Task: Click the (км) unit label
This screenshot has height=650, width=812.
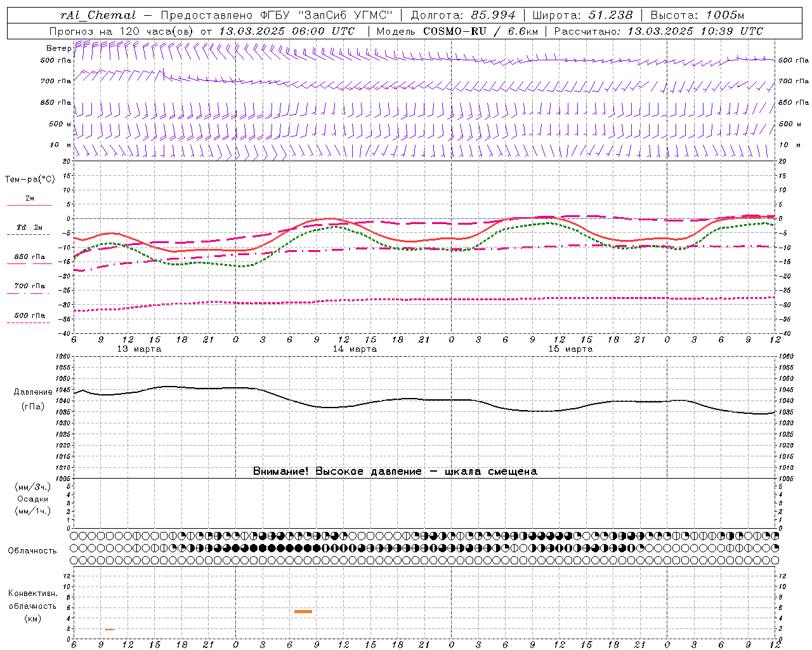Action: pyautogui.click(x=32, y=618)
